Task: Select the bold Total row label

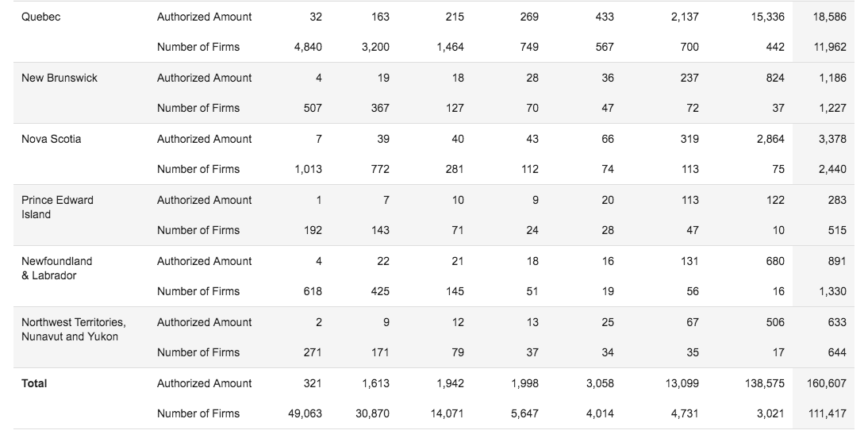Action: (x=34, y=383)
